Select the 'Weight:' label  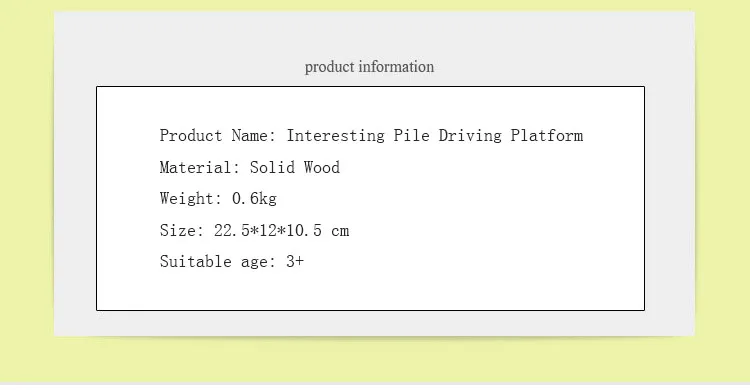point(190,199)
